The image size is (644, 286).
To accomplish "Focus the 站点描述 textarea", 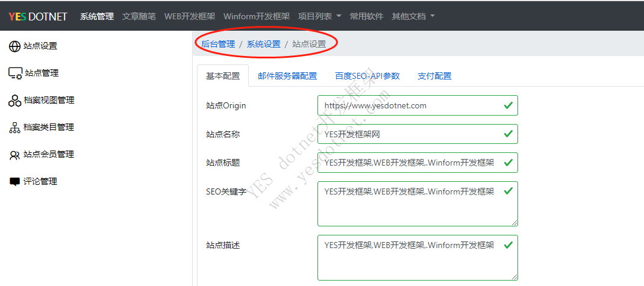I will click(417, 257).
